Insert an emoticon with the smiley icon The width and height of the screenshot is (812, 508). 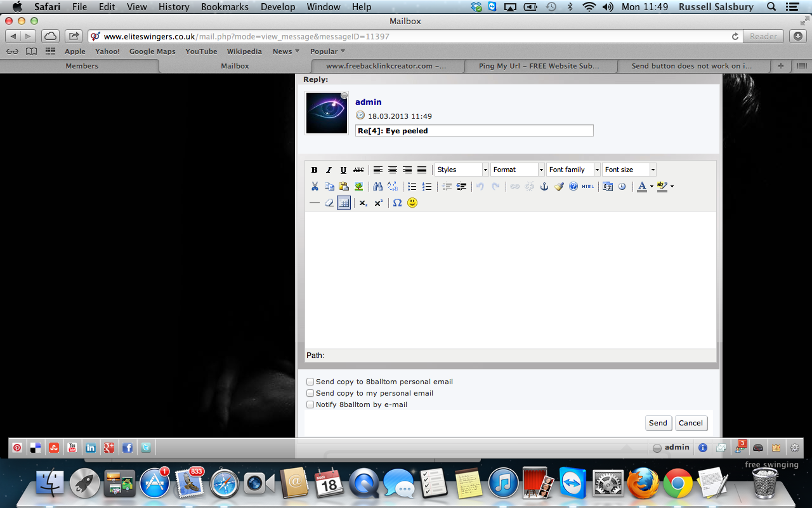click(412, 203)
